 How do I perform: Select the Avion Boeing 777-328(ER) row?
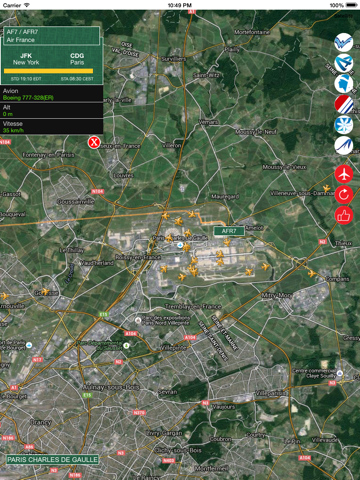52,94
